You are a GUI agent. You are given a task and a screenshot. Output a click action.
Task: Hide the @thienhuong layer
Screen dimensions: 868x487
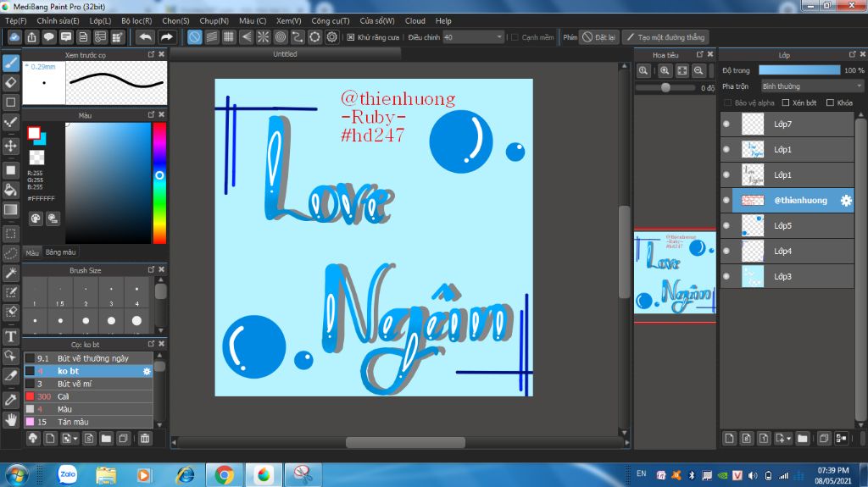(726, 201)
